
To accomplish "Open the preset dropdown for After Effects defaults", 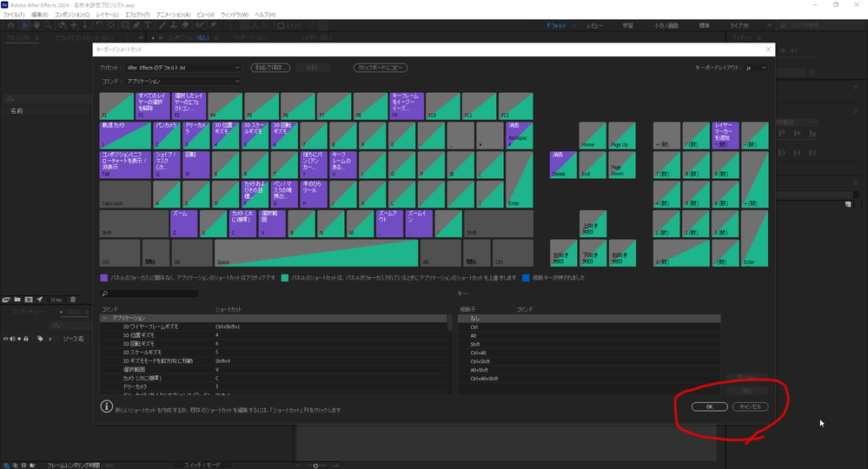I will [182, 68].
